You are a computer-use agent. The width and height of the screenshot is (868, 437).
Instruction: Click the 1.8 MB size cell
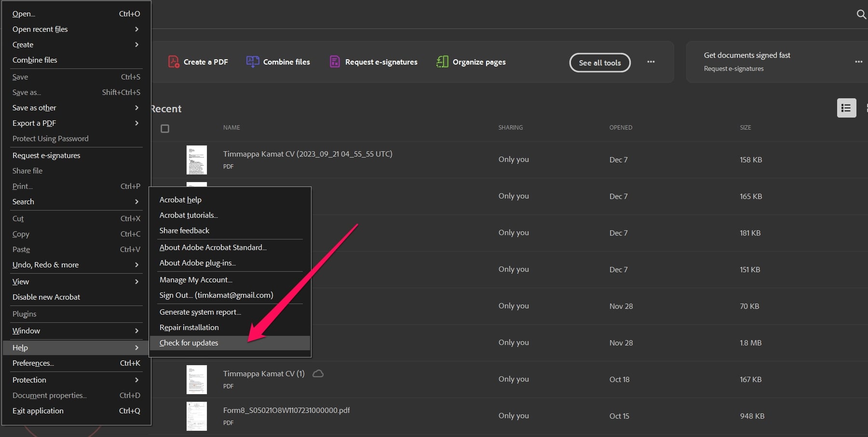click(x=751, y=343)
